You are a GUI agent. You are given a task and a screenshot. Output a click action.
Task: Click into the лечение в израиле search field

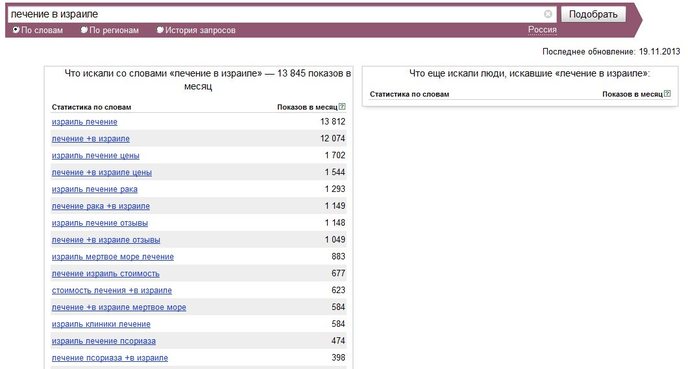pyautogui.click(x=276, y=14)
